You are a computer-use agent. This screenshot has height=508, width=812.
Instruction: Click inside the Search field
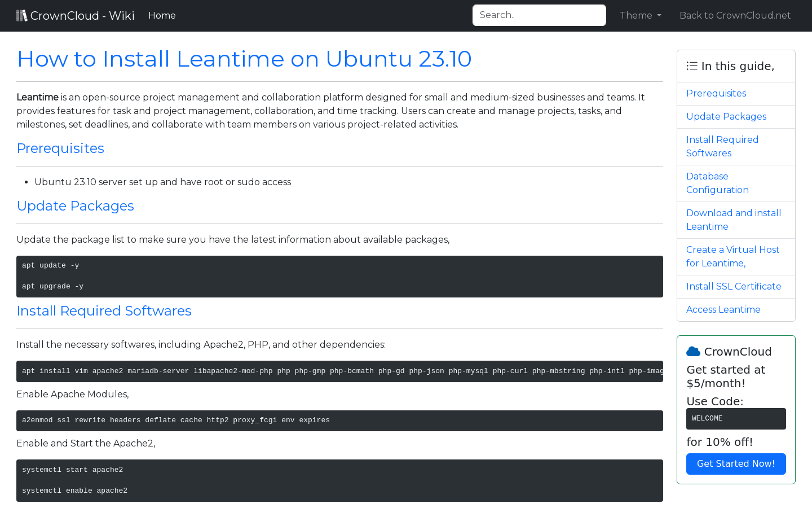pyautogui.click(x=539, y=15)
